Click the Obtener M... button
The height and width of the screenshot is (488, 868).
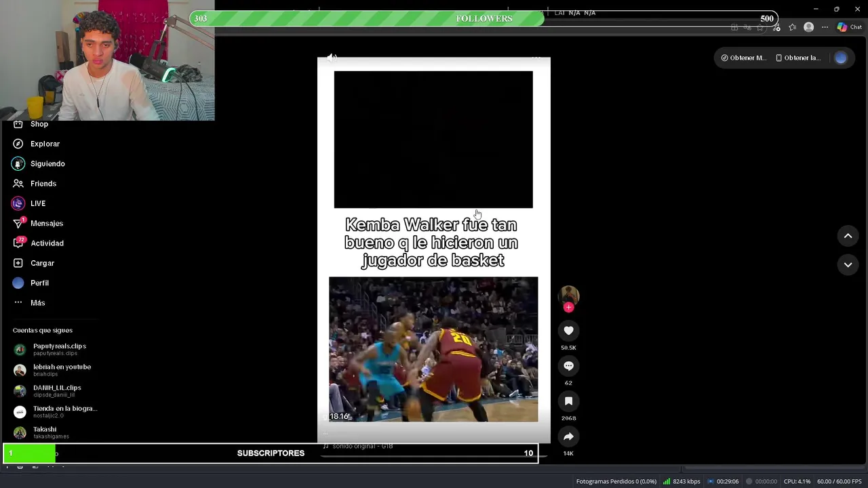tap(743, 58)
